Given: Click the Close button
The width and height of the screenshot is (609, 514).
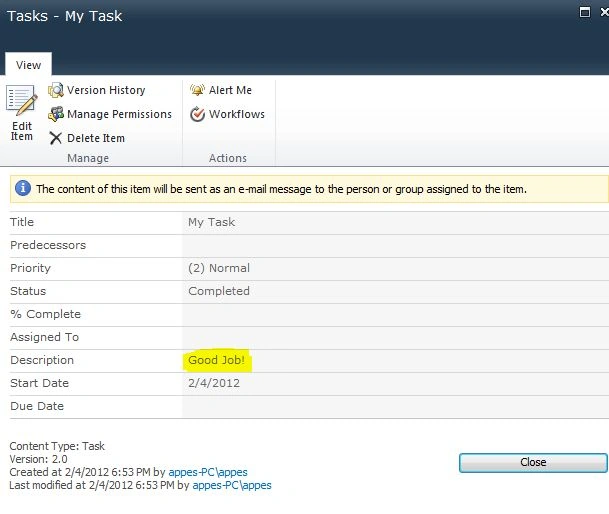Looking at the screenshot, I should [x=533, y=462].
